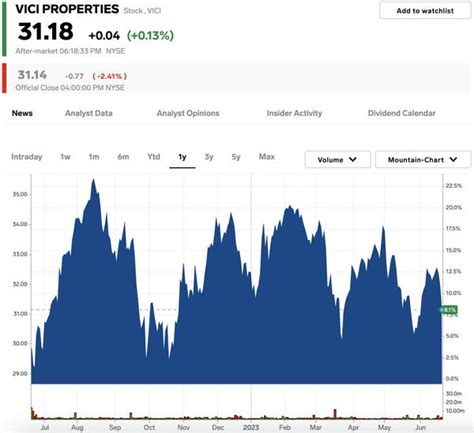The image size is (474, 433).
Task: Select 5y chart range
Action: [236, 157]
